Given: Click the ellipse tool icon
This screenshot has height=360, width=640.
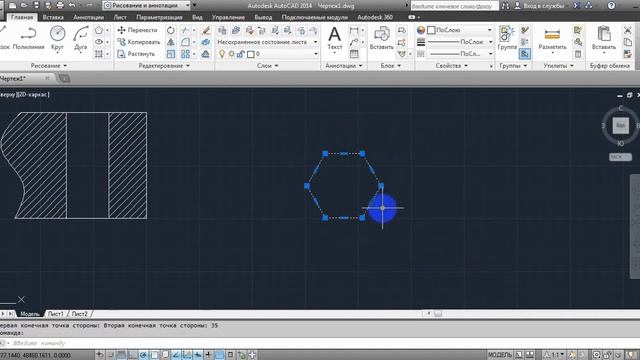Looking at the screenshot, I should [99, 42].
